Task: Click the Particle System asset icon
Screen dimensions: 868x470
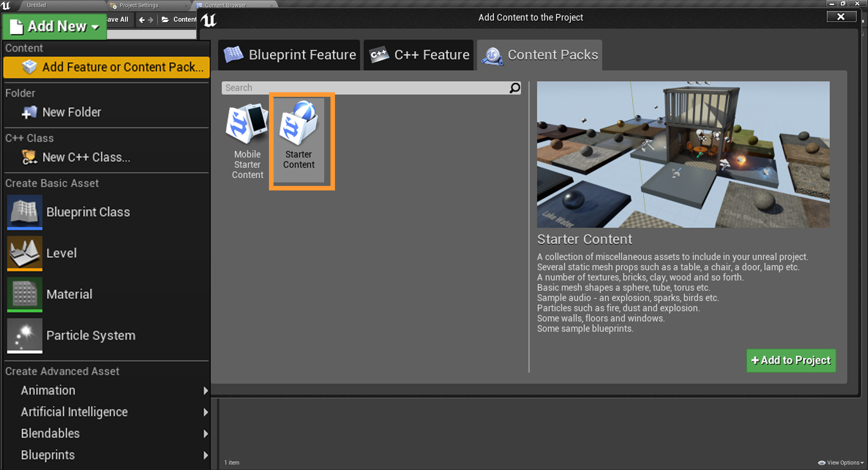Action: (x=25, y=335)
